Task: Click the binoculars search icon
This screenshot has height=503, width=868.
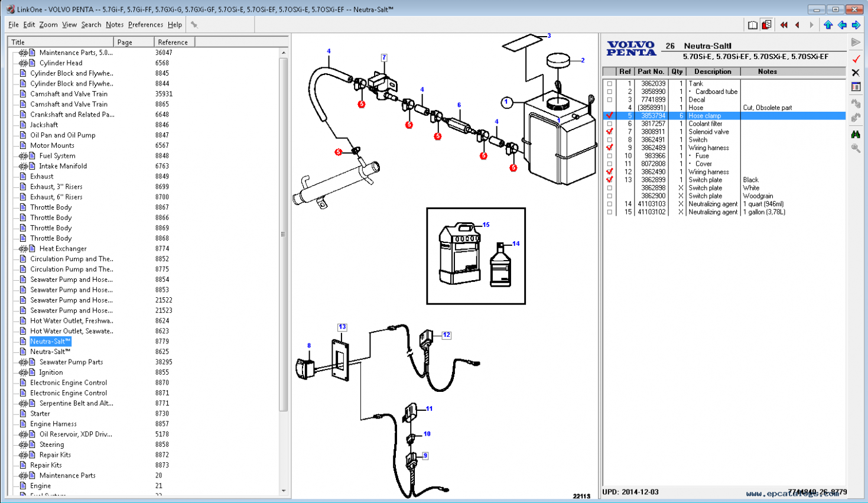Action: point(855,133)
